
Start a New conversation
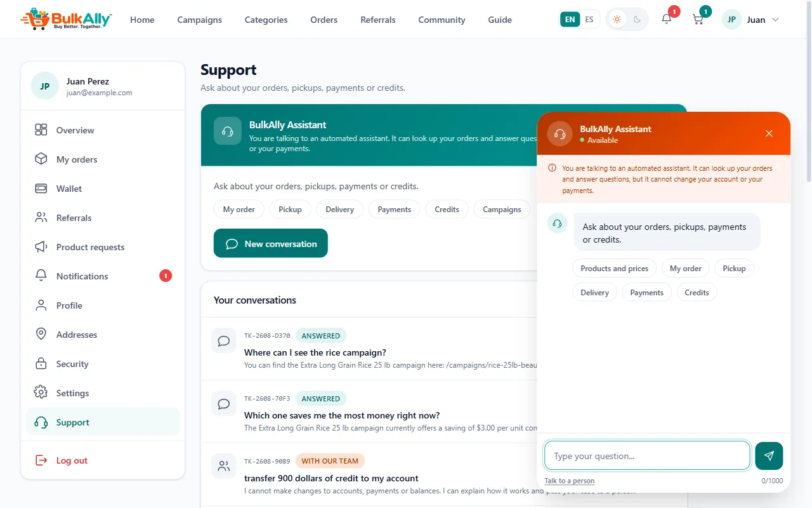pyautogui.click(x=271, y=243)
